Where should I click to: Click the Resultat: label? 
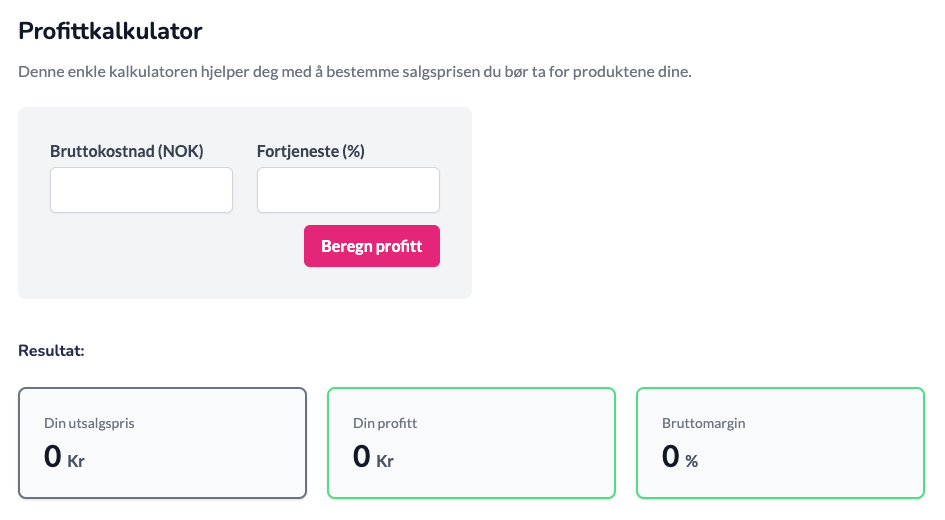tap(52, 351)
